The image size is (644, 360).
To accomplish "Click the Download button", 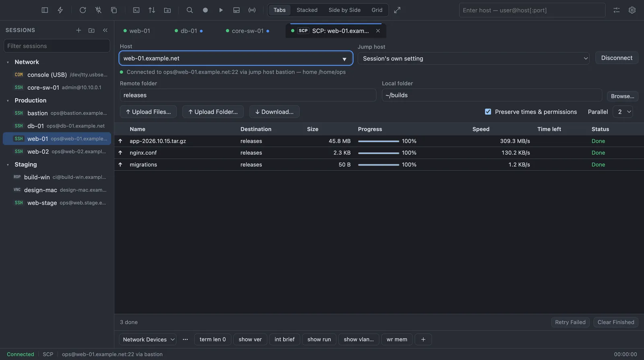I will pyautogui.click(x=274, y=112).
